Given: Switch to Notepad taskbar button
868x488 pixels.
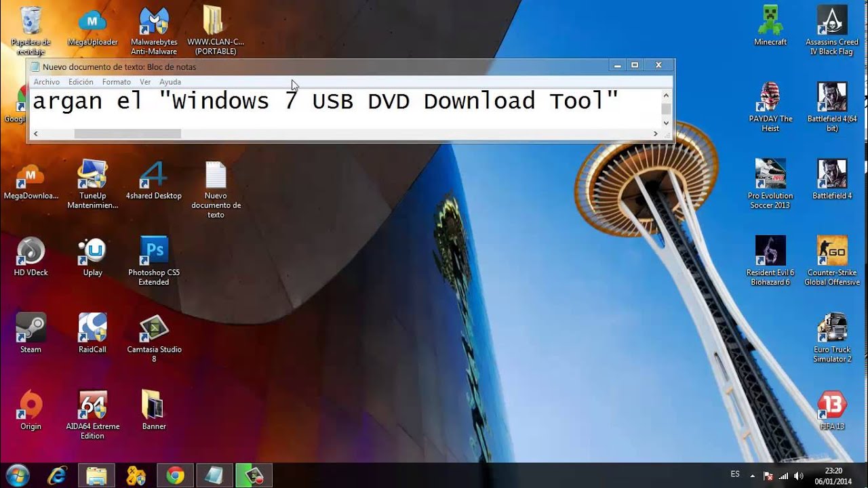Looking at the screenshot, I should point(214,476).
